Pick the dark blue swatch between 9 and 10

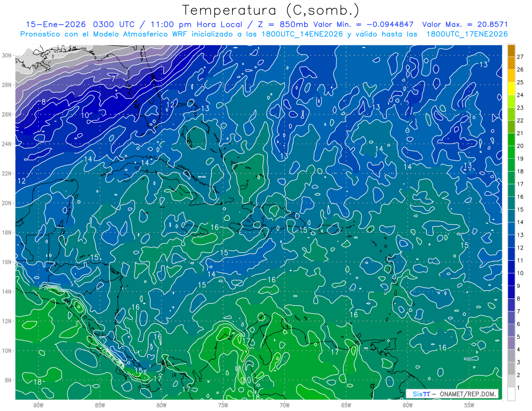511,280
